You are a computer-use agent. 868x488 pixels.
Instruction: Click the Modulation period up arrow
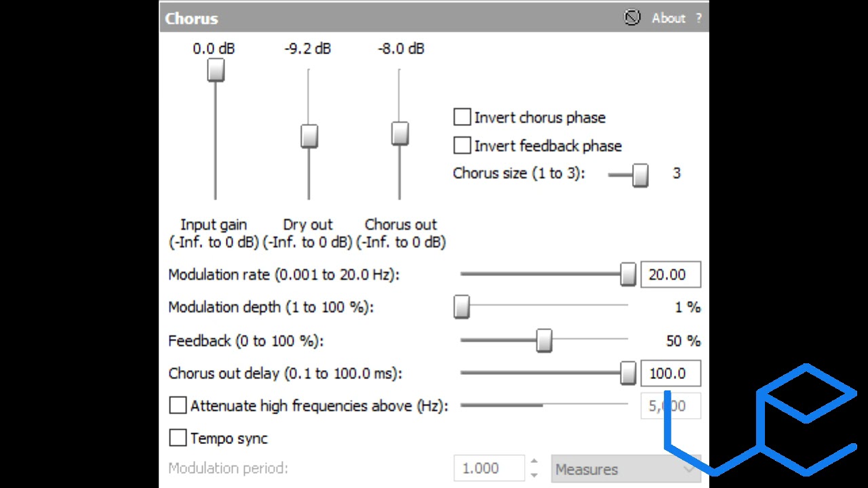pos(534,462)
